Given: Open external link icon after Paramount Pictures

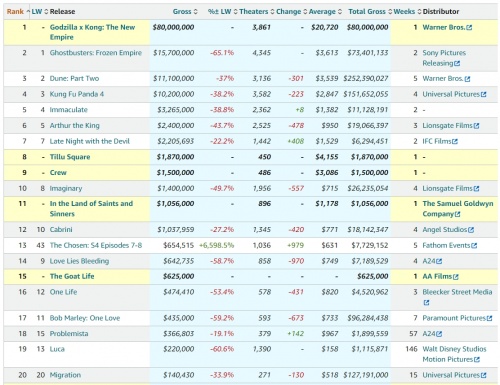Looking at the screenshot, I should [489, 318].
